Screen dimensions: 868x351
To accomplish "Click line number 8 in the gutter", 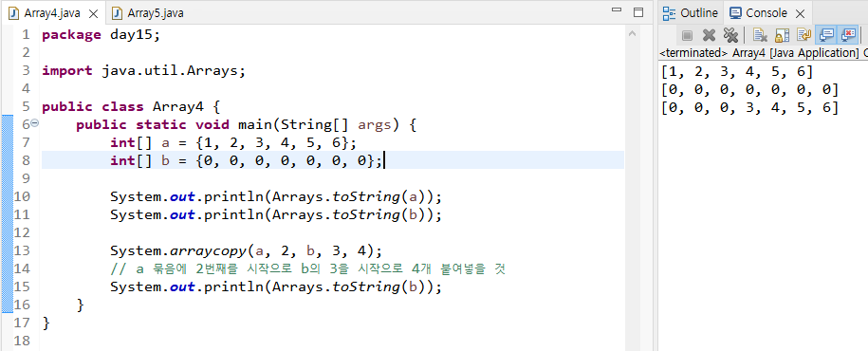I will [x=26, y=160].
